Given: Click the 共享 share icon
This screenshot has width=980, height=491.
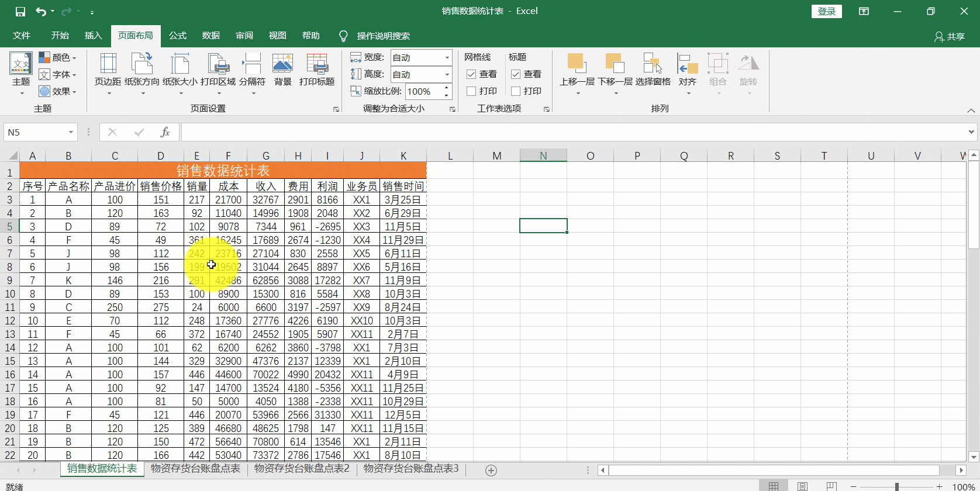Looking at the screenshot, I should coord(939,37).
